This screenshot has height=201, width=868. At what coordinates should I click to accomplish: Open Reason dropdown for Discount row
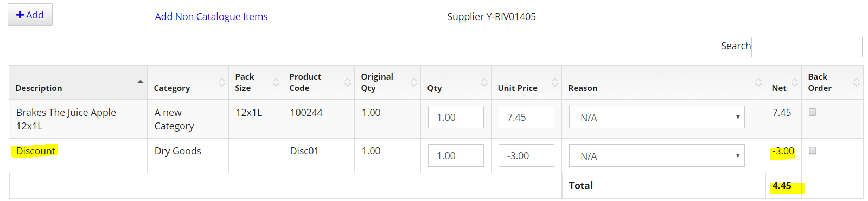click(x=656, y=155)
